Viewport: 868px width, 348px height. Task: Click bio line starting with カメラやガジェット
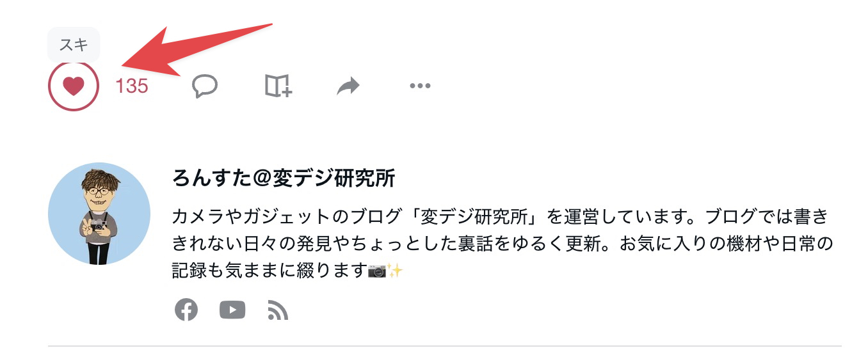(x=501, y=217)
